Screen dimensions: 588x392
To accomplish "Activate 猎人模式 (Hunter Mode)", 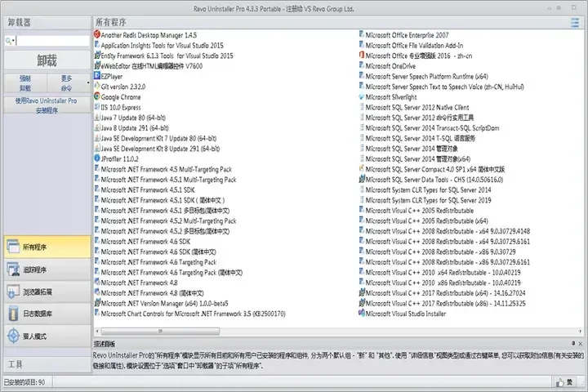I will [x=47, y=336].
